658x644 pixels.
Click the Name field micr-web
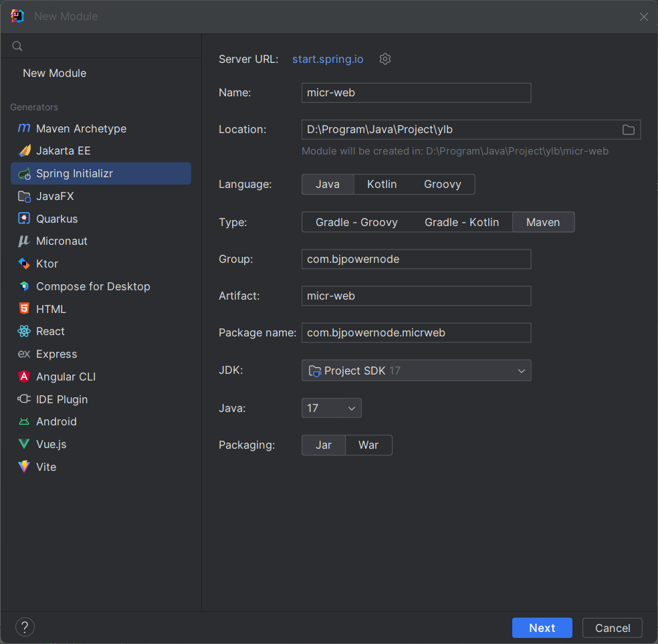[417, 93]
